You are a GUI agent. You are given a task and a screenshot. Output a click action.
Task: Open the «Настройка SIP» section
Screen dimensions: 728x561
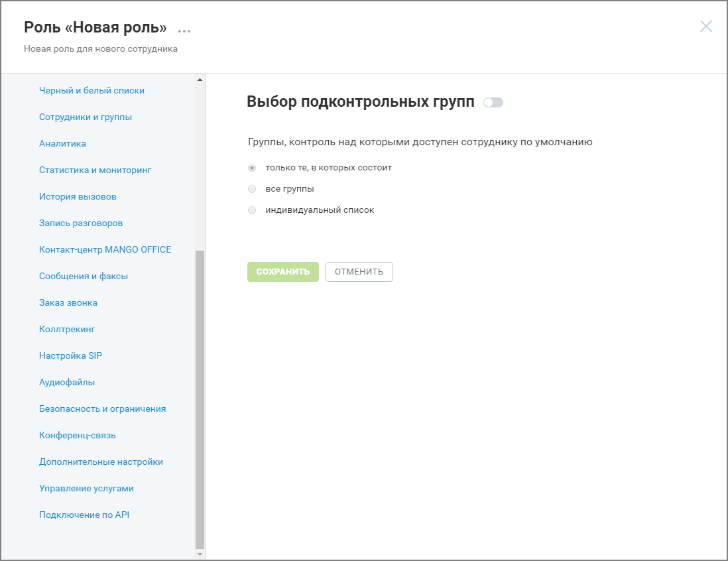(x=70, y=355)
